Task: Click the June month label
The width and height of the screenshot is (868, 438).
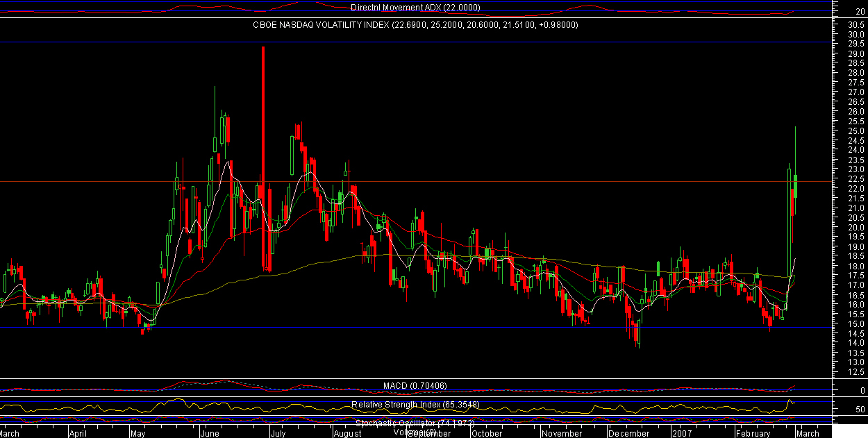Action: (210, 433)
